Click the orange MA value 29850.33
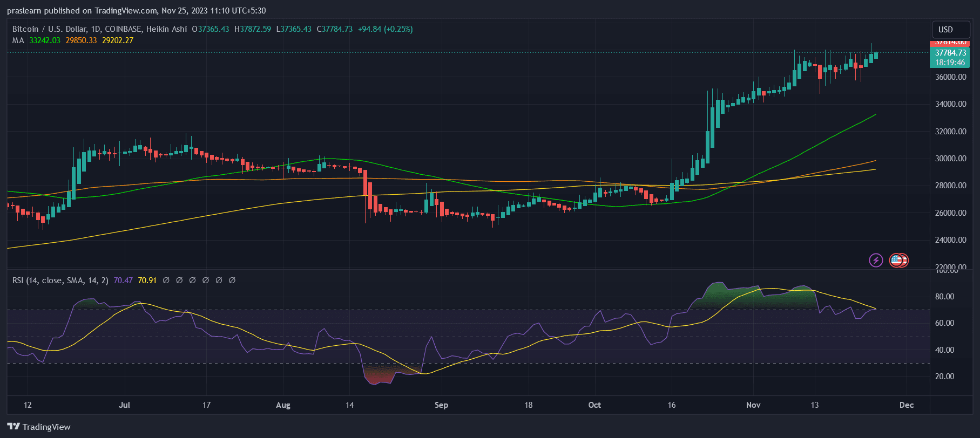This screenshot has width=980, height=438. (81, 40)
